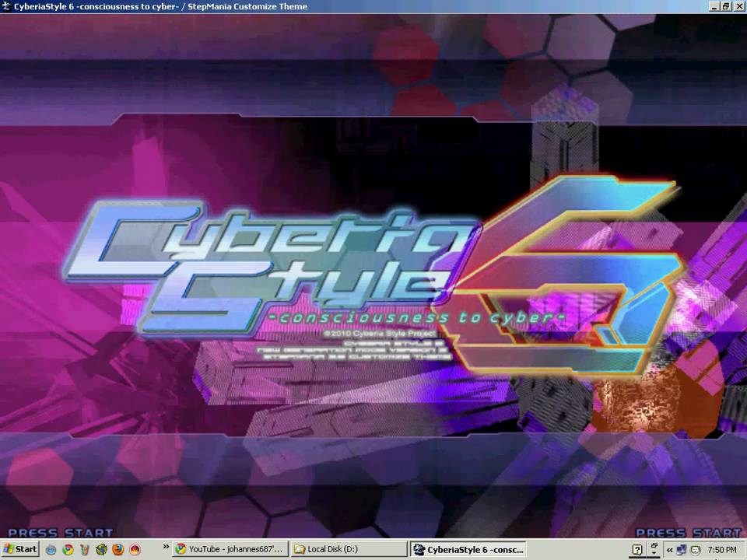Screen dimensions: 747x560
Task: Show hidden system tray icons
Action: 669,550
